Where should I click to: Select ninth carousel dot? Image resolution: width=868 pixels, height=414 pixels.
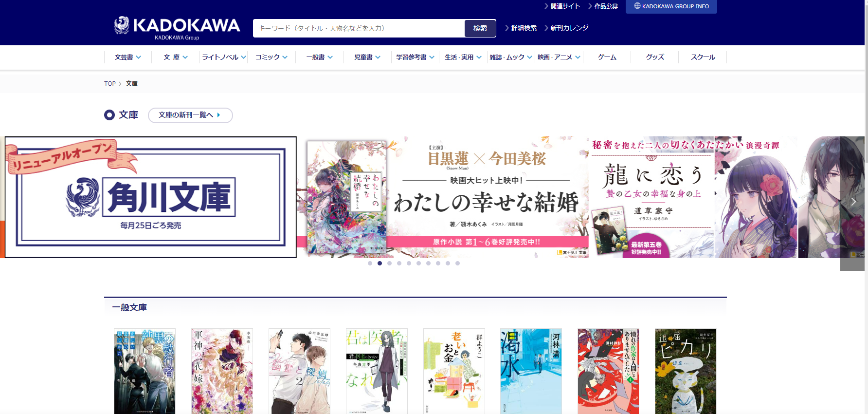[448, 263]
